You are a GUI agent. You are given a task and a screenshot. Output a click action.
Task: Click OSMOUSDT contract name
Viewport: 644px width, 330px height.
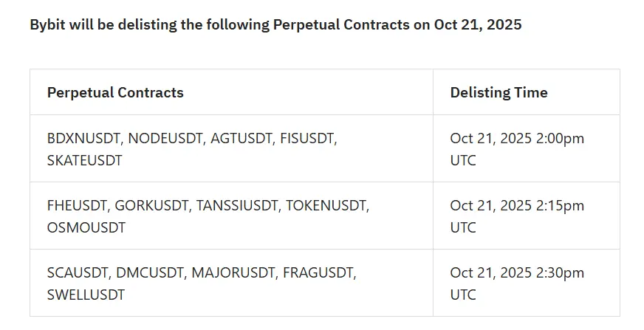click(x=86, y=227)
